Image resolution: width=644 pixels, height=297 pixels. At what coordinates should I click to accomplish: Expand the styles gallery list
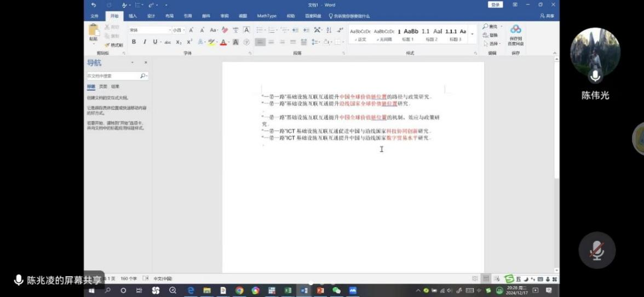(473, 34)
